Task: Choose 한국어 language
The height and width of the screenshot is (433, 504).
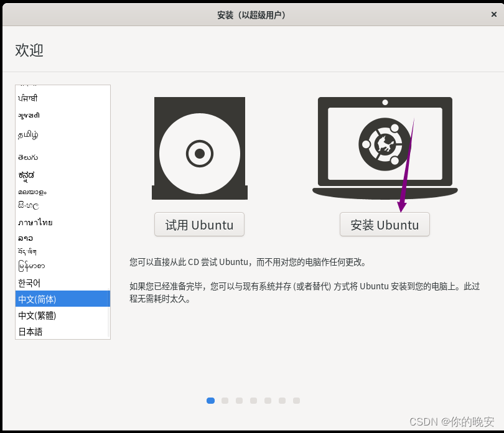Action: 63,283
